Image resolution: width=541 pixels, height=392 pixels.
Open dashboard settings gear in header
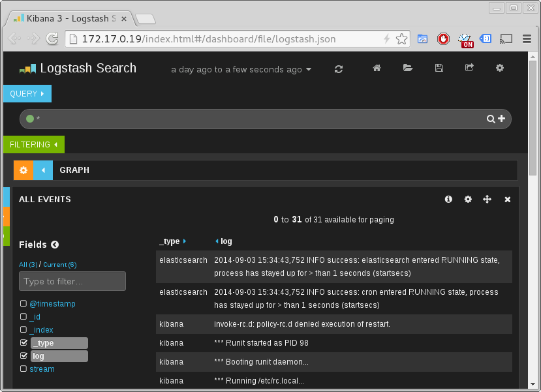click(x=500, y=68)
